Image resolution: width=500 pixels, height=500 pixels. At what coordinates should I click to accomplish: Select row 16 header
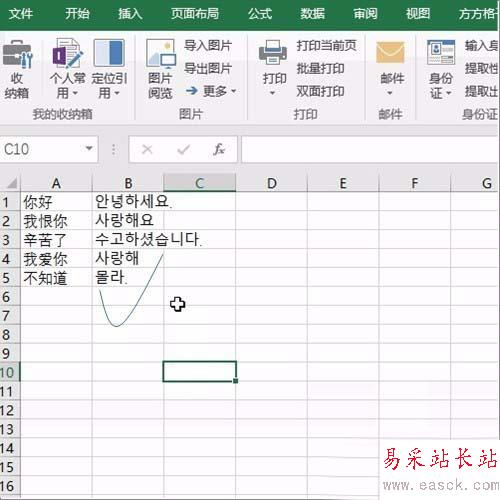[x=10, y=486]
